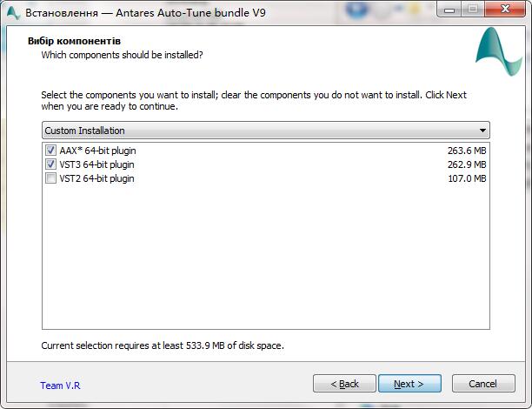Click empty area of components list

tap(266, 258)
